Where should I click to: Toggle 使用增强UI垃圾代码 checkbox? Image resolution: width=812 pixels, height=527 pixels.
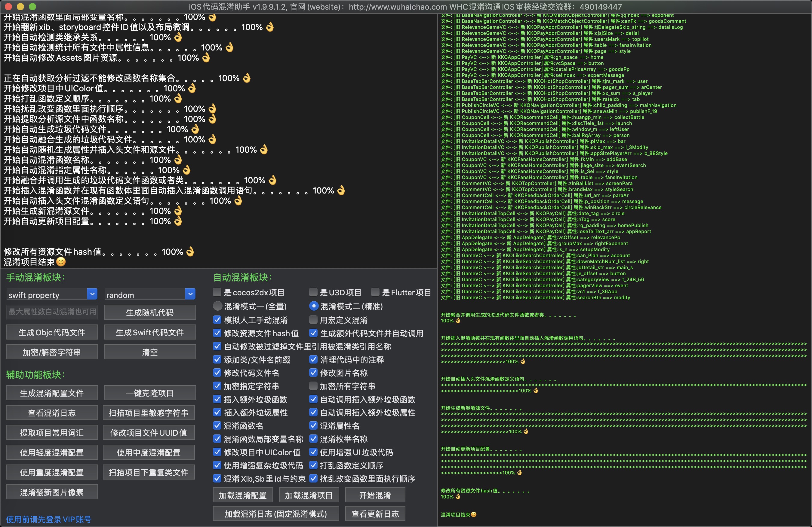click(x=313, y=452)
